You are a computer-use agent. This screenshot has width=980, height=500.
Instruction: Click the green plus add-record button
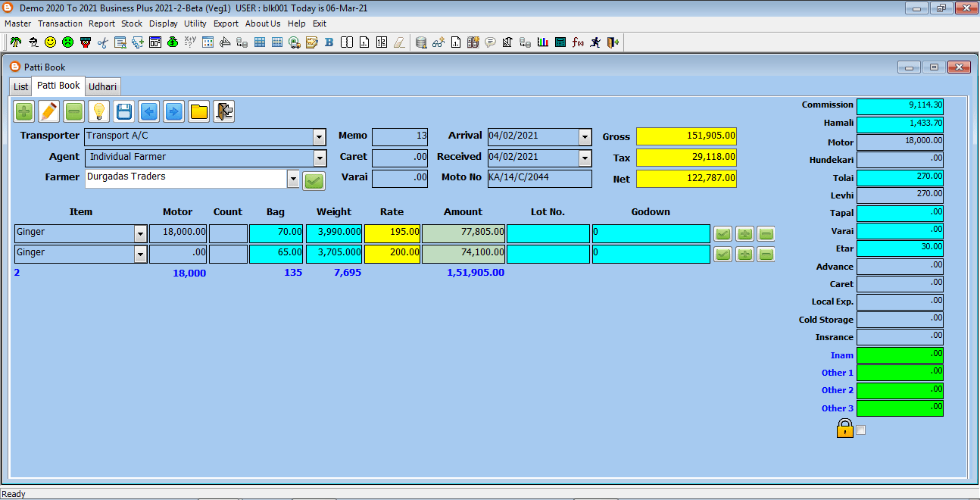coord(23,112)
